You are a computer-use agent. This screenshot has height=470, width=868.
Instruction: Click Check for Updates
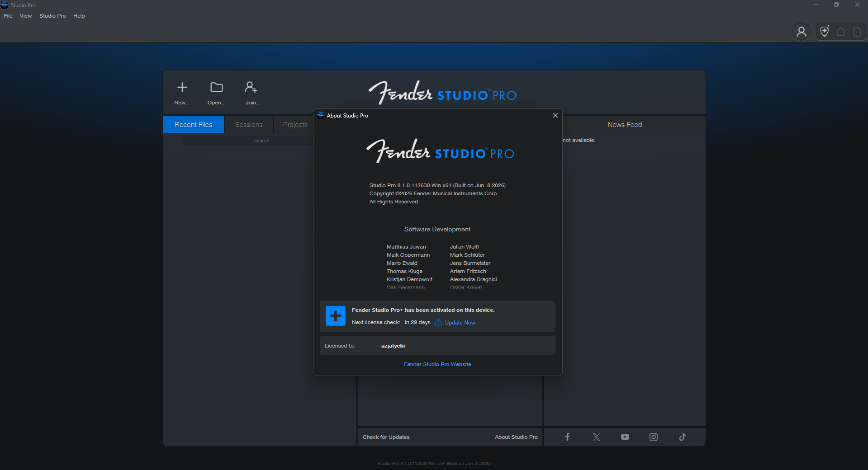point(386,437)
